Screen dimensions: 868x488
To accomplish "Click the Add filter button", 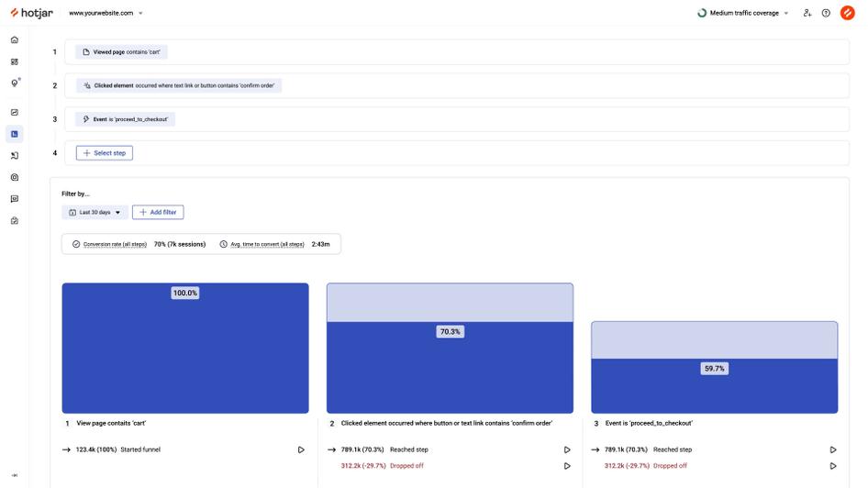I will coord(158,212).
